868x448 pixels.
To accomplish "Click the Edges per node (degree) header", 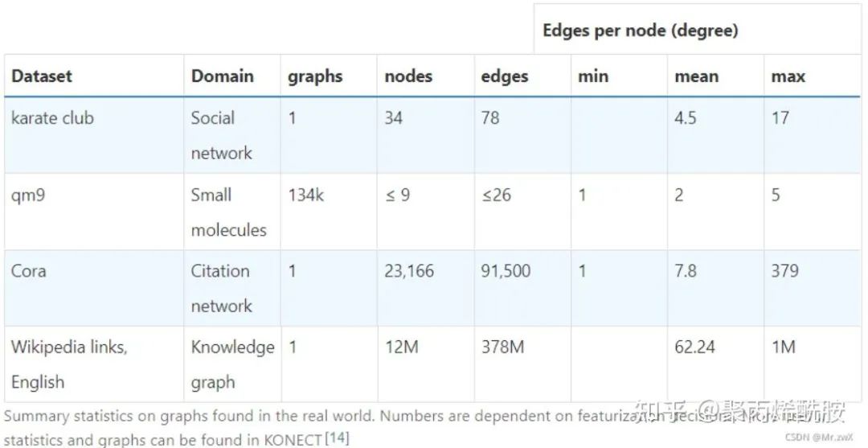I will [640, 31].
